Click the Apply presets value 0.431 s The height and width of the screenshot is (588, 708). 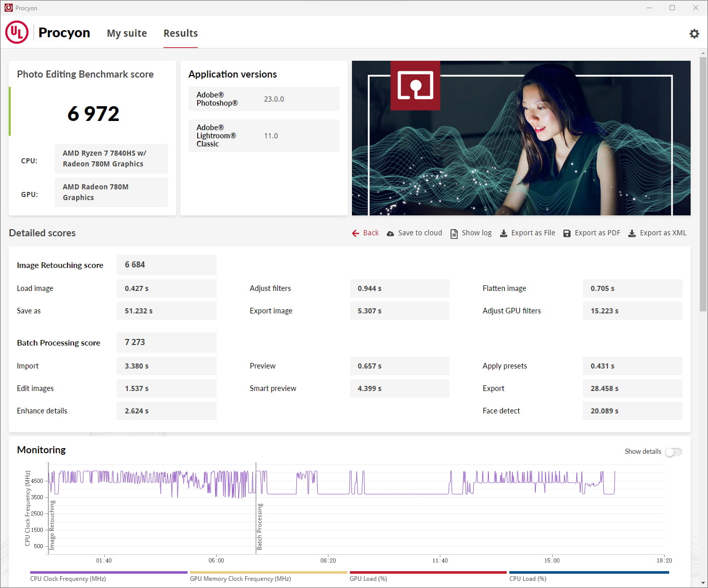pyautogui.click(x=632, y=366)
